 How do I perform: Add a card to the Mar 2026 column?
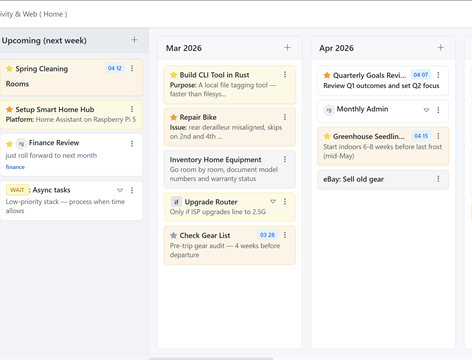287,48
